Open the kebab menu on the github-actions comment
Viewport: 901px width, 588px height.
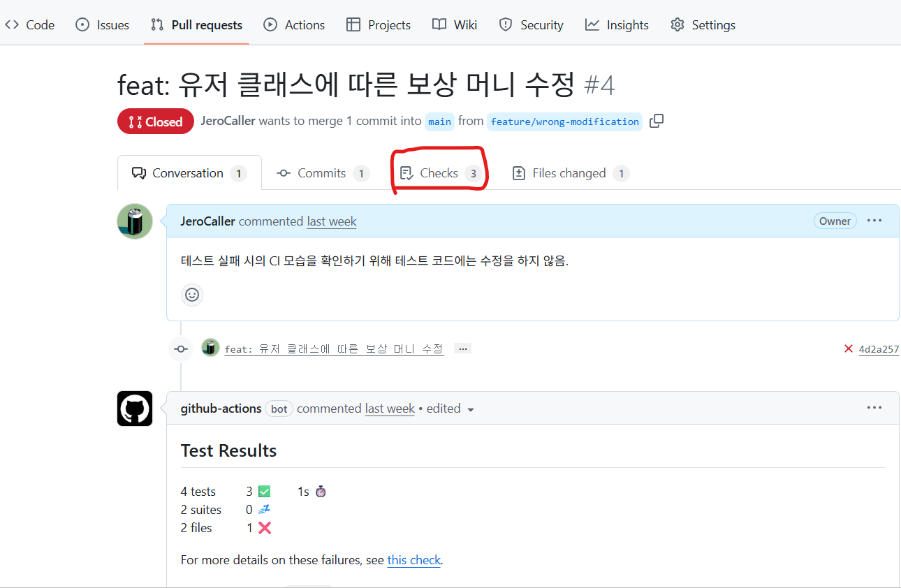coord(874,407)
